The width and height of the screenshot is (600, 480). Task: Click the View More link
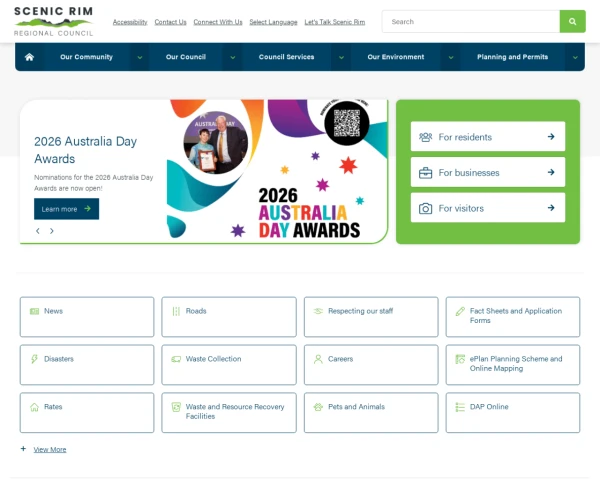50,449
